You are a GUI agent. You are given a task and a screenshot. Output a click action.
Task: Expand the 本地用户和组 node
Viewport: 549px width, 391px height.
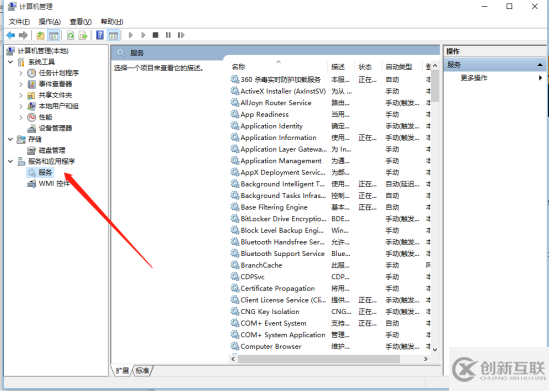[x=21, y=106]
